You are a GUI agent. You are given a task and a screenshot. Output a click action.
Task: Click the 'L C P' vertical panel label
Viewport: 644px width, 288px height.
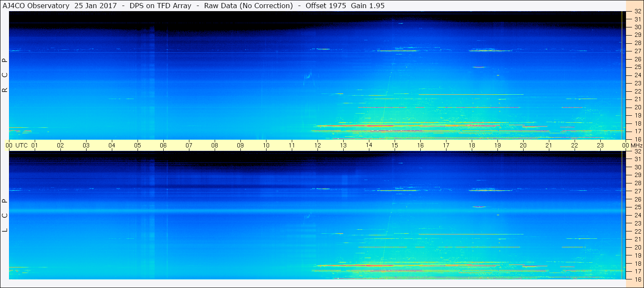click(5, 216)
